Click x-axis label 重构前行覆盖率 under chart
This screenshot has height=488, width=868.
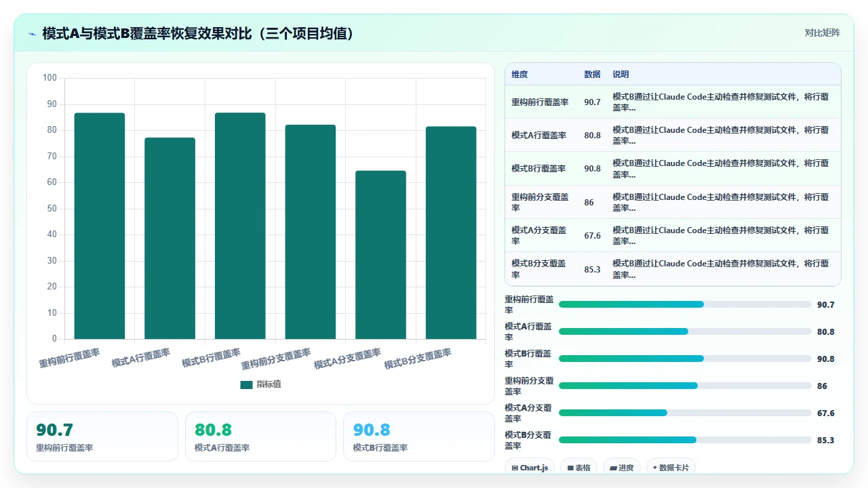pos(69,358)
